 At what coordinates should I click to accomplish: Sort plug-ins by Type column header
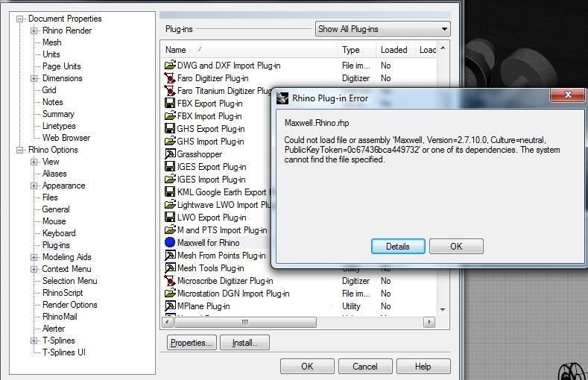[x=357, y=49]
